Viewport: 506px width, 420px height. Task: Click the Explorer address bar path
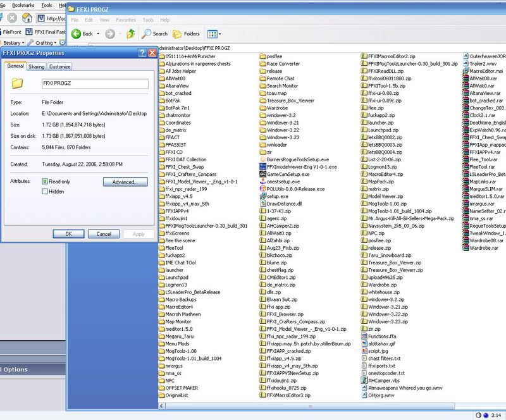click(194, 48)
